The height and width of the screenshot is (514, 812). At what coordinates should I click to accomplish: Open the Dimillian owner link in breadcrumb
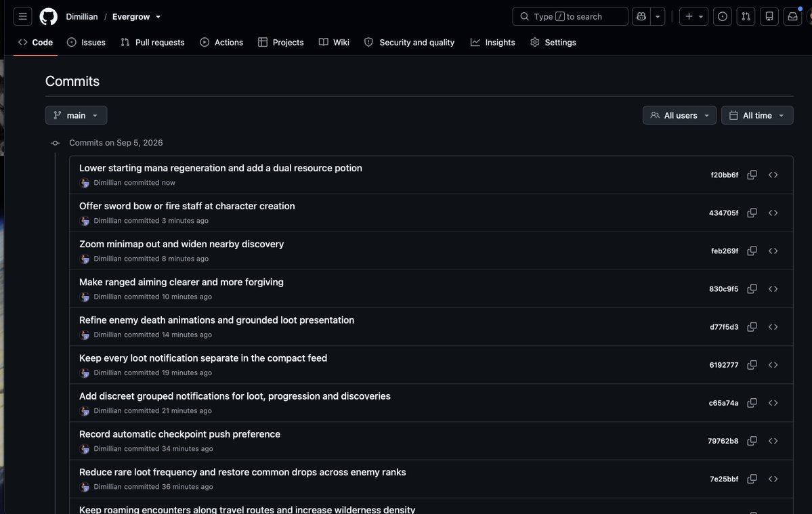[x=82, y=17]
